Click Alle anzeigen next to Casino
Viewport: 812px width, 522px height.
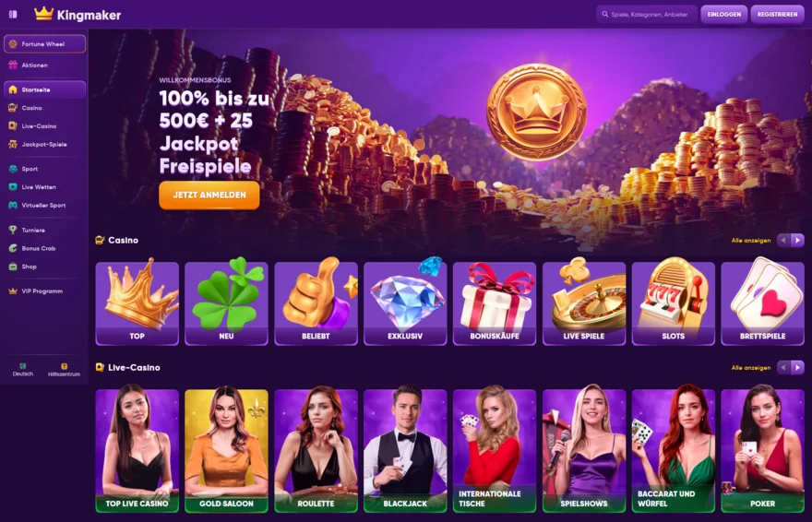[x=751, y=241]
